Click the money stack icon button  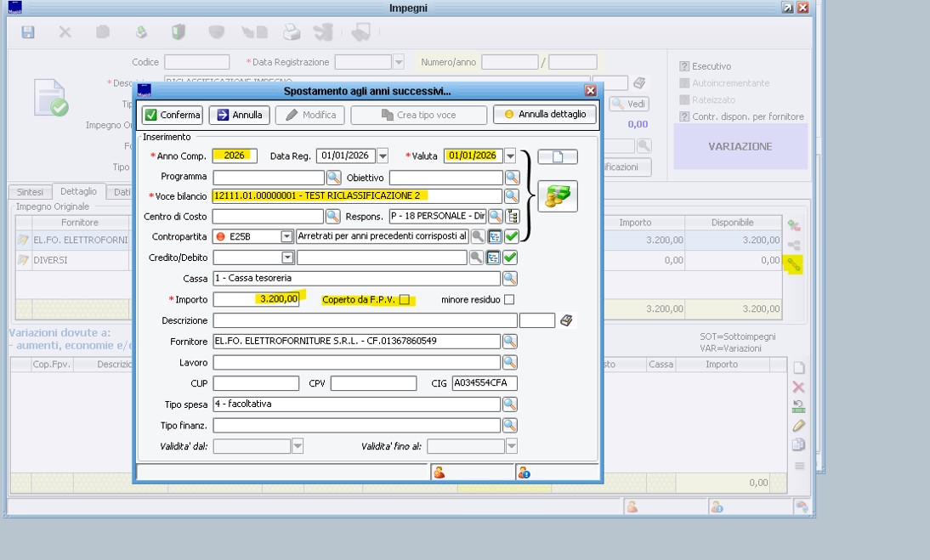pos(557,196)
